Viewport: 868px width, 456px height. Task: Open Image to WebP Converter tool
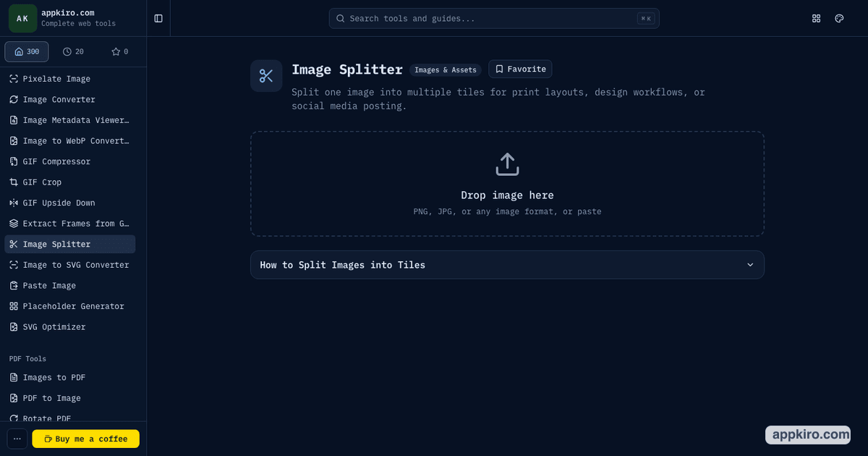click(69, 141)
